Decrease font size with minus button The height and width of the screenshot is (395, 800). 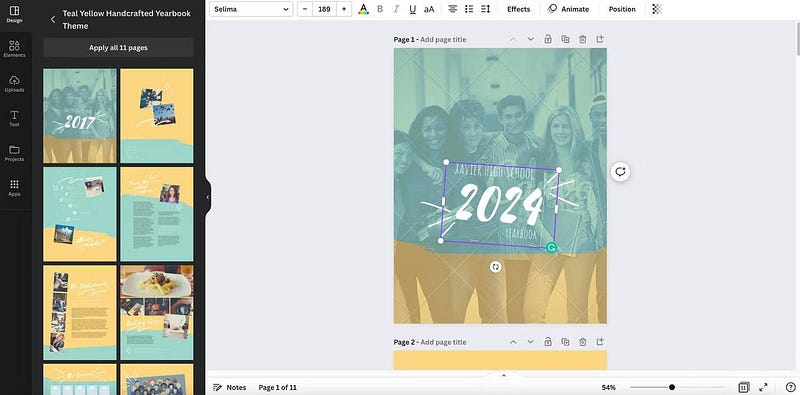coord(305,9)
